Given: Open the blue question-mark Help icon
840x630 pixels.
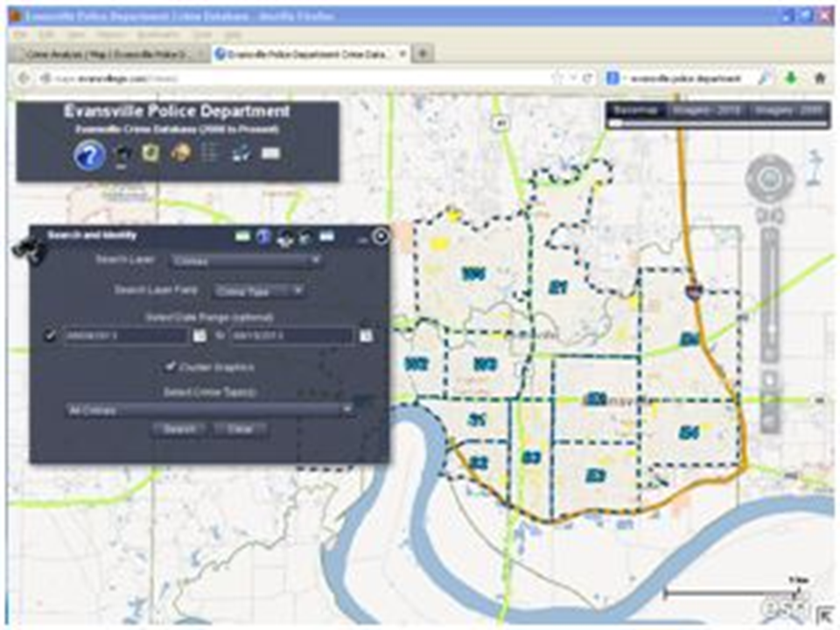Looking at the screenshot, I should (89, 156).
